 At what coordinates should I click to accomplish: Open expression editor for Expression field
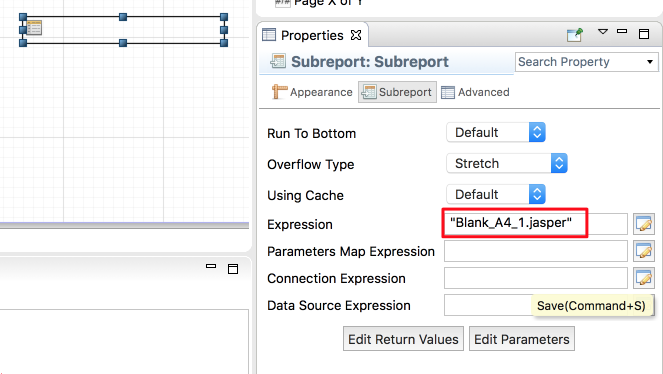click(644, 224)
